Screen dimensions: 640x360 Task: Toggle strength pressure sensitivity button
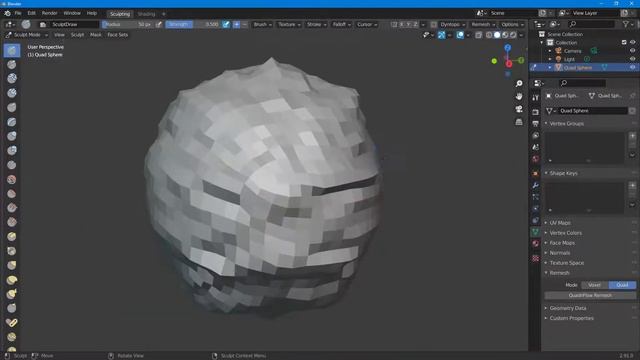pyautogui.click(x=226, y=24)
